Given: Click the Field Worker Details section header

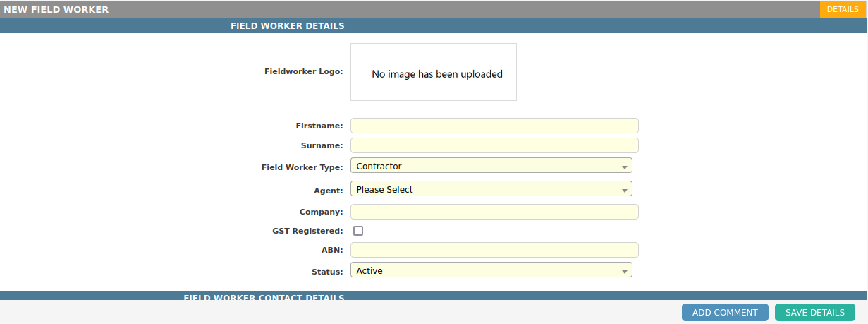Looking at the screenshot, I should pyautogui.click(x=287, y=26).
